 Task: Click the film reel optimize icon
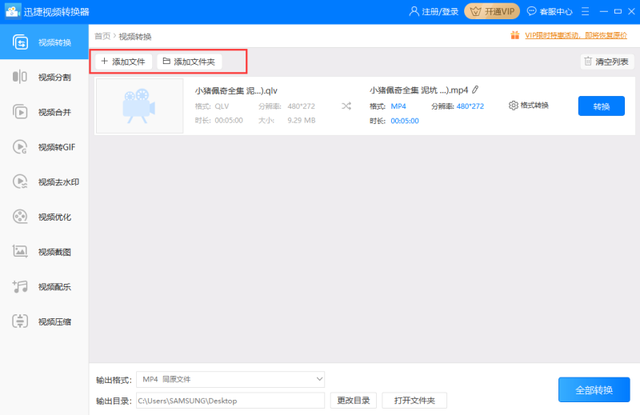pyautogui.click(x=20, y=217)
